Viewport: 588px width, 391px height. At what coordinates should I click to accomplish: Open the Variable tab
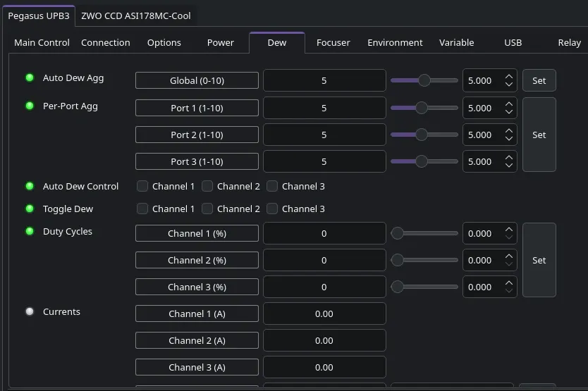456,43
